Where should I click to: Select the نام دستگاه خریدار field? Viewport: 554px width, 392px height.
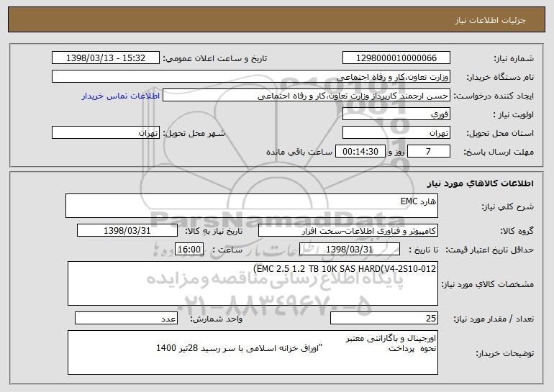(251, 76)
